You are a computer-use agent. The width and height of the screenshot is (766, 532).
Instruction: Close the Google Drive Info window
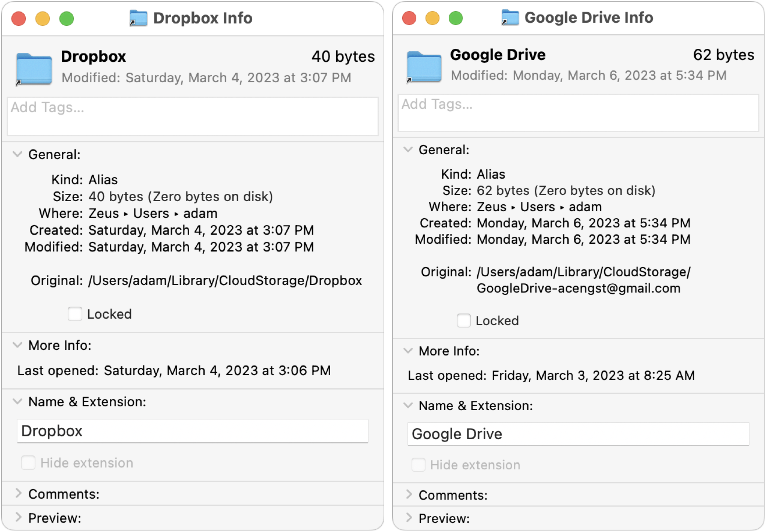(409, 18)
